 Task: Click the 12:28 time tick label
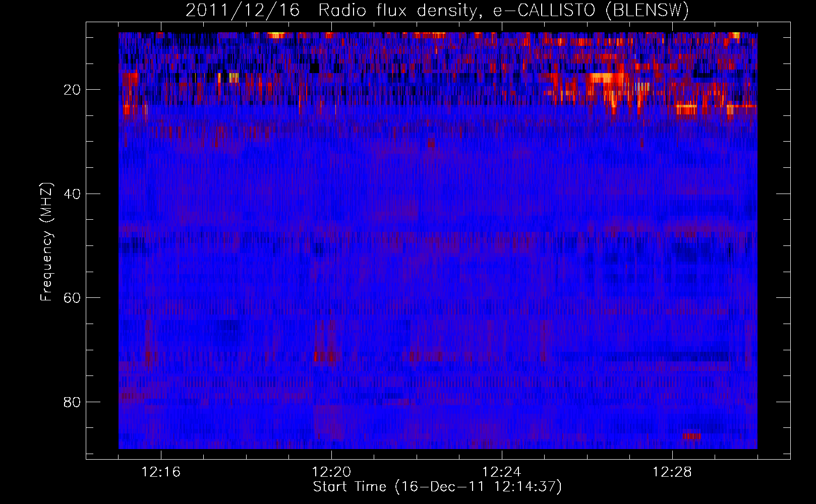pos(672,472)
